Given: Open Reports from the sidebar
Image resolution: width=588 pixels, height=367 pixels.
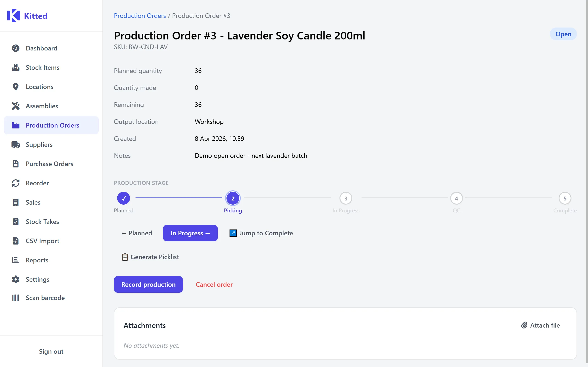Looking at the screenshot, I should (37, 260).
